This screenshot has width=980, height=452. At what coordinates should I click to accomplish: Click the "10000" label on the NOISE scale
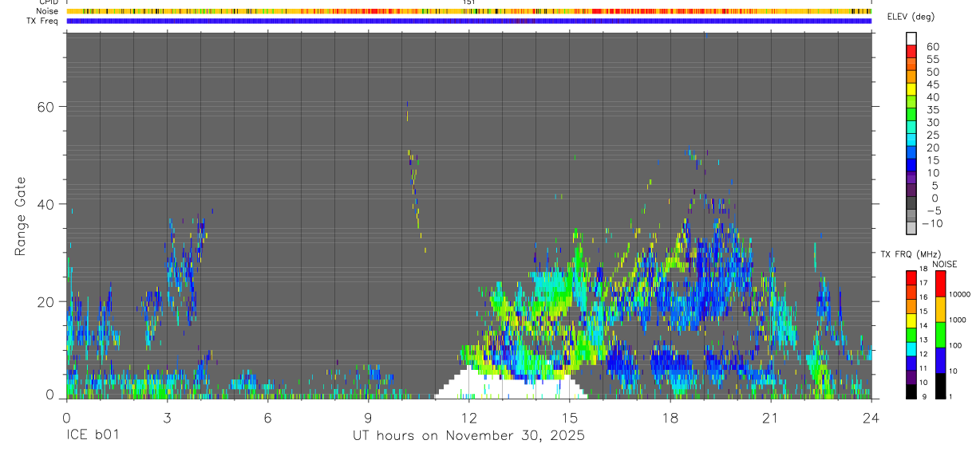[x=961, y=294]
